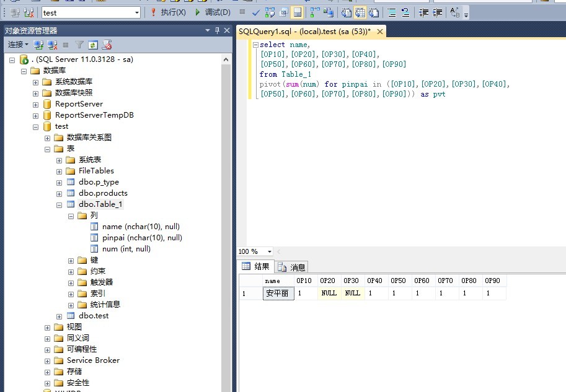The width and height of the screenshot is (566, 392).
Task: Click the Comment out selected lines icon
Action: pyautogui.click(x=392, y=12)
